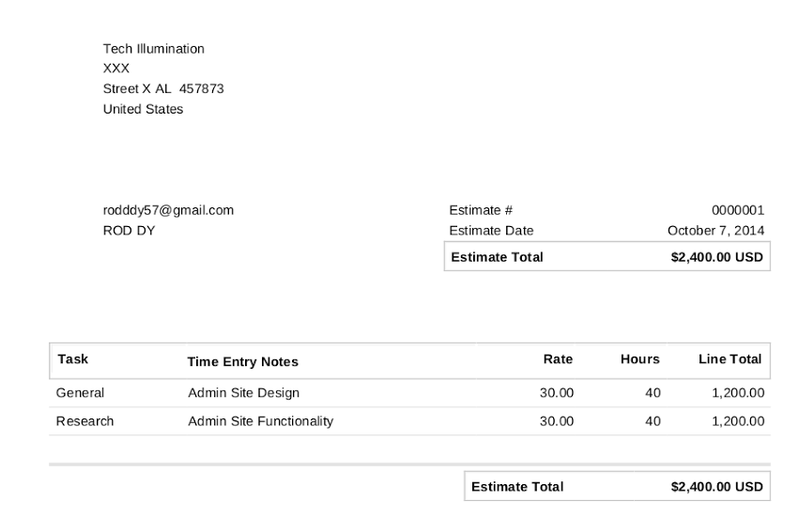Click the Estimate Date label
799x532 pixels.
click(x=491, y=231)
